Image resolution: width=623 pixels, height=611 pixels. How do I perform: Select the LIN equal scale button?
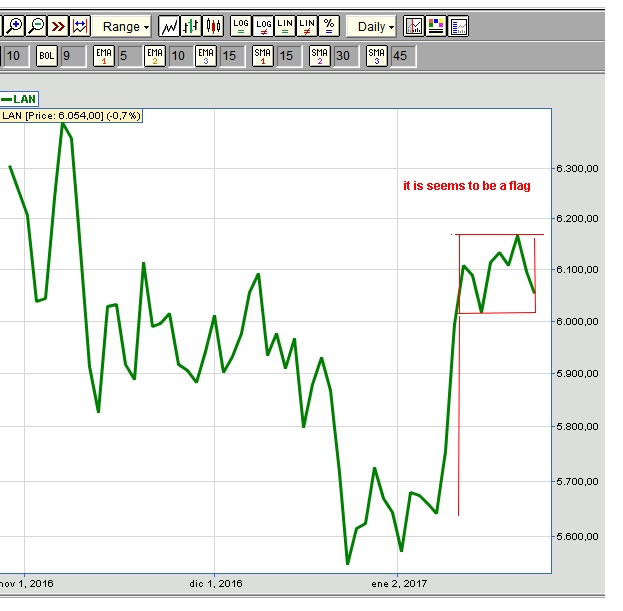pyautogui.click(x=285, y=26)
